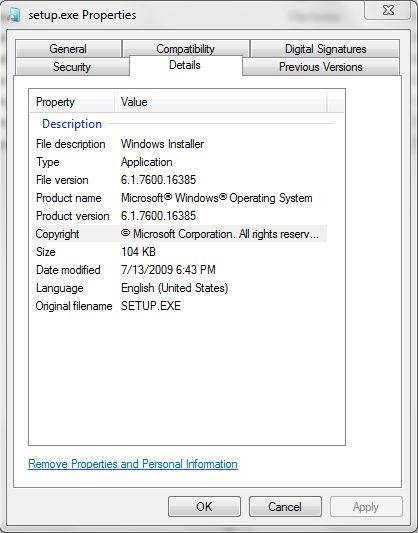Click the setup.exe icon in title bar
Viewport: 418px width, 533px height.
(x=14, y=15)
